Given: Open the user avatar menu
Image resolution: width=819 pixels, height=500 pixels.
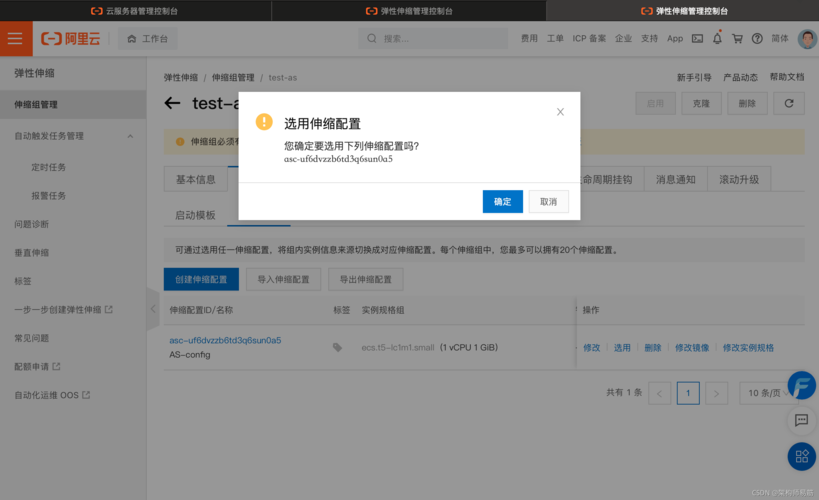Looking at the screenshot, I should (807, 39).
